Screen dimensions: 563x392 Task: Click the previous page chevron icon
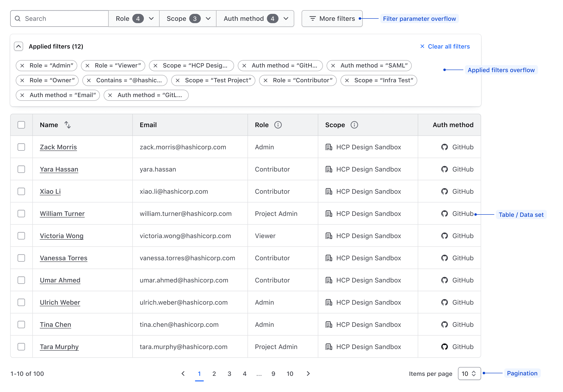coord(183,374)
